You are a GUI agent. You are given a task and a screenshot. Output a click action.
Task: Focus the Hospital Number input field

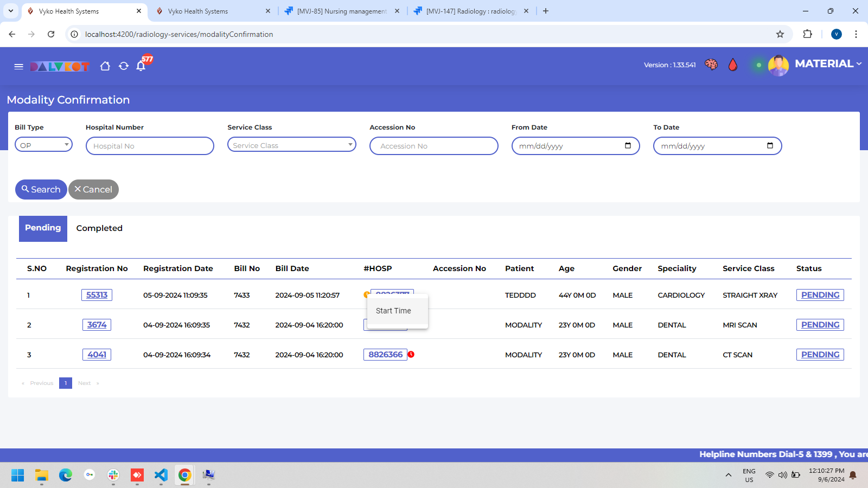pyautogui.click(x=150, y=146)
